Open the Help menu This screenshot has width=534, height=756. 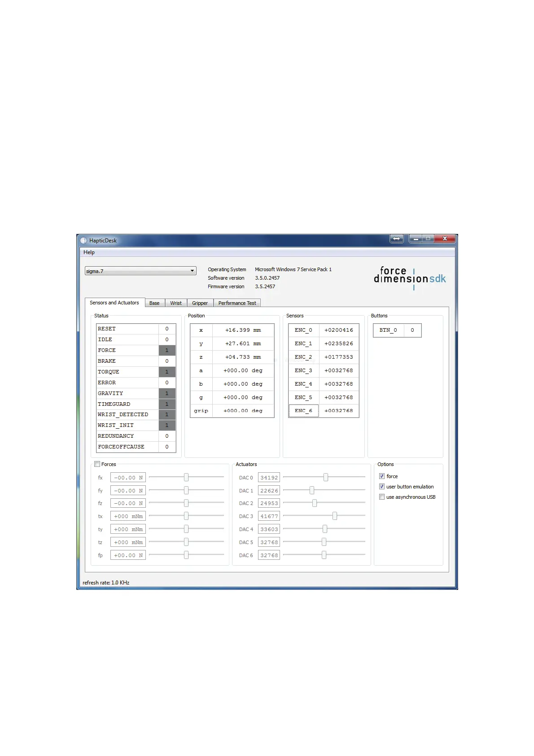[x=89, y=252]
